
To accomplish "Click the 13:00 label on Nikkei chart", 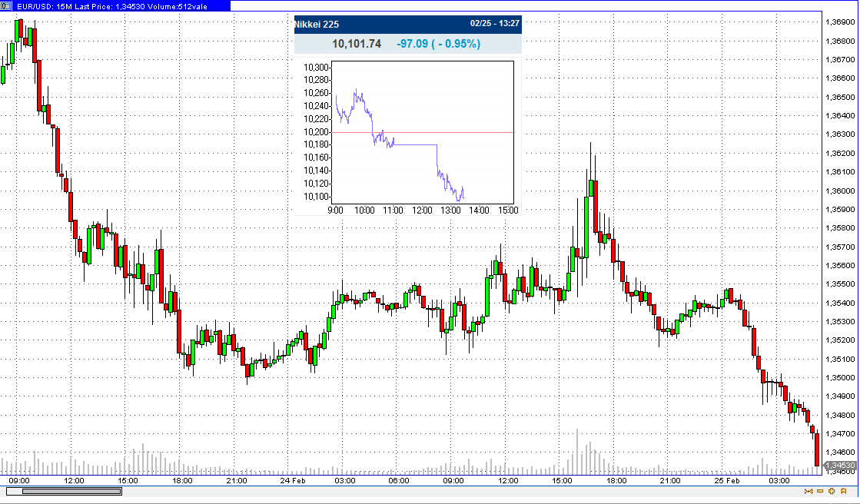I will click(x=450, y=211).
